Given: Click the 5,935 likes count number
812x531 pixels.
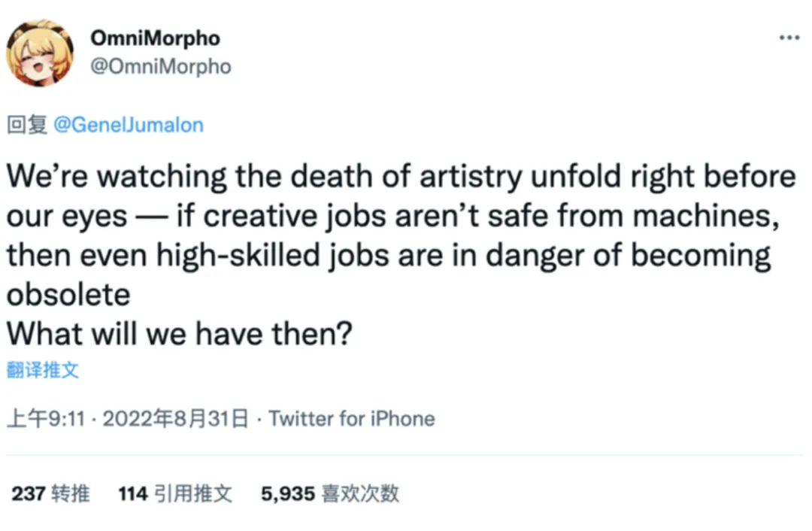Looking at the screenshot, I should (x=287, y=493).
